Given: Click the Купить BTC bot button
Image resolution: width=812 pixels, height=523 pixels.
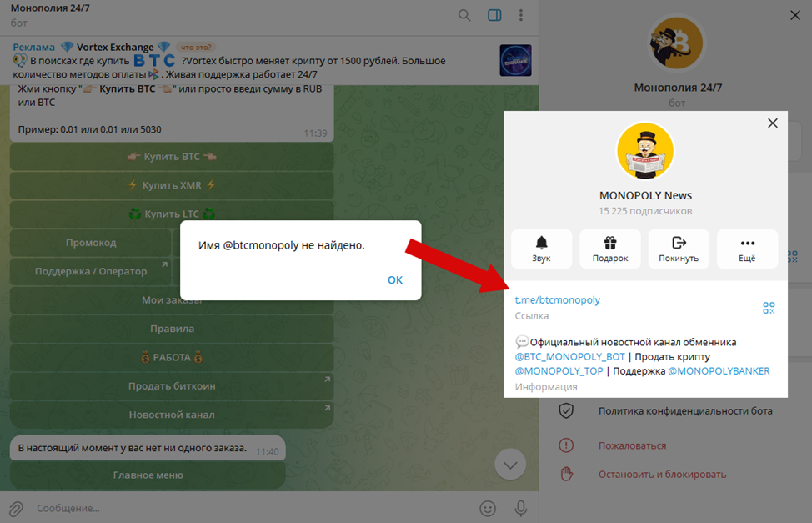Looking at the screenshot, I should [x=172, y=157].
